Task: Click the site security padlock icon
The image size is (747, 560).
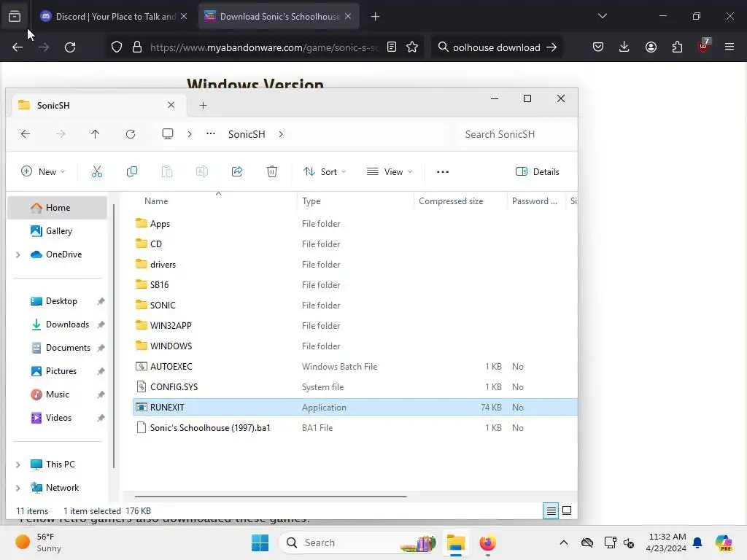Action: pyautogui.click(x=137, y=47)
